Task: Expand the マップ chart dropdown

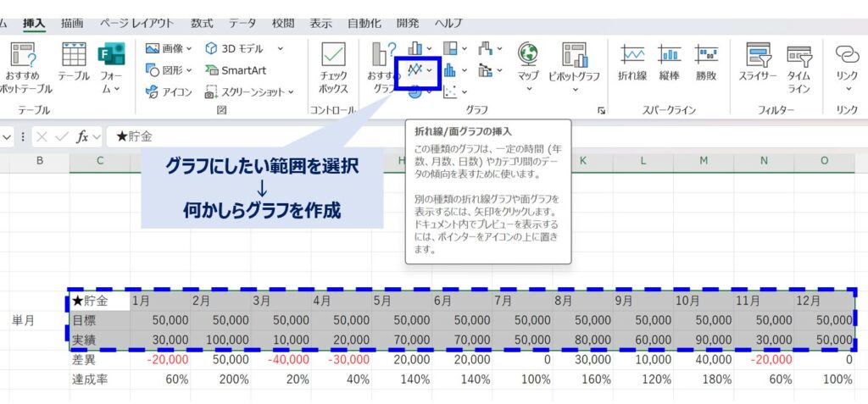Action: [528, 89]
